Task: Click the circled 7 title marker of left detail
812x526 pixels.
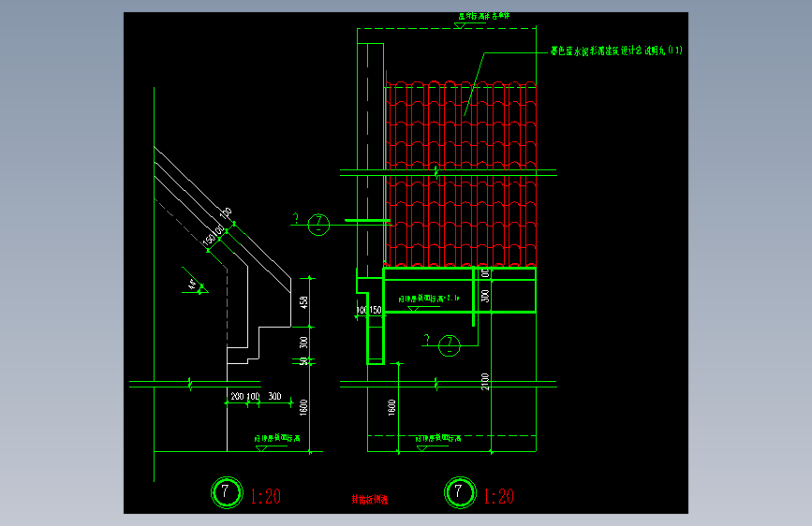Action: [x=227, y=492]
